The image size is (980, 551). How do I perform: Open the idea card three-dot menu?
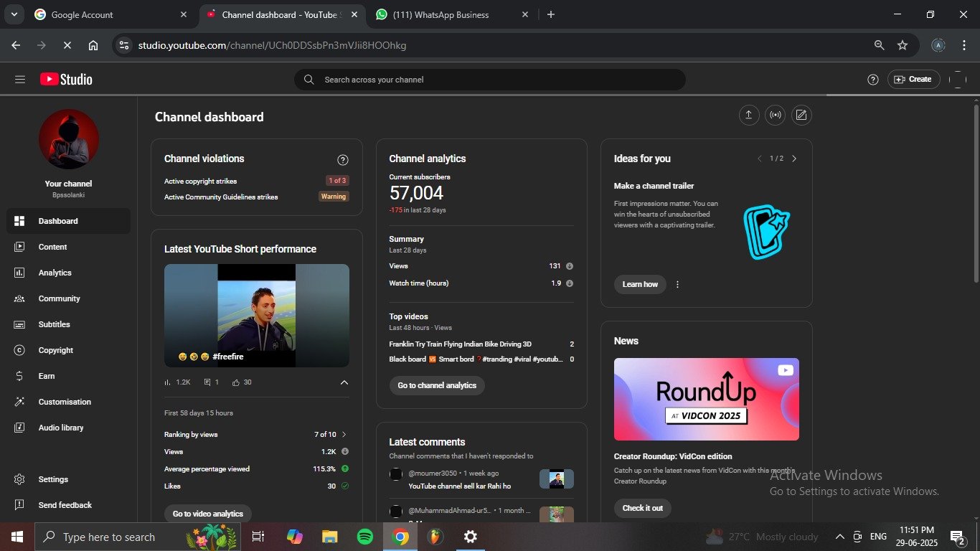(x=677, y=284)
